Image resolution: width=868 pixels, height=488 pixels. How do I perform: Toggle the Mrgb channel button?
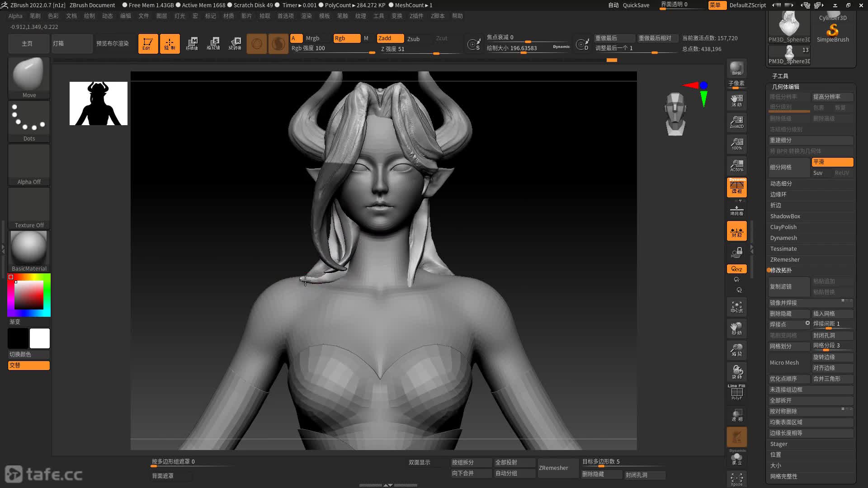coord(312,38)
